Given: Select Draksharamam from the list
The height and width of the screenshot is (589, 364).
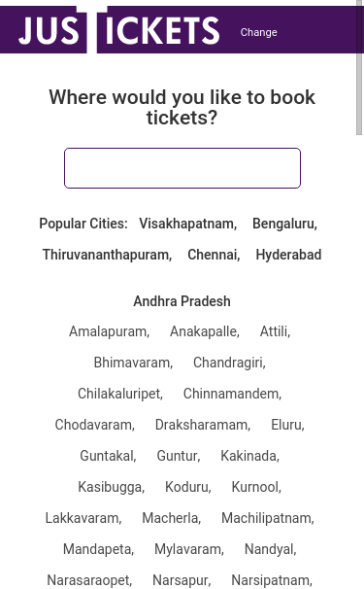Looking at the screenshot, I should [203, 425].
